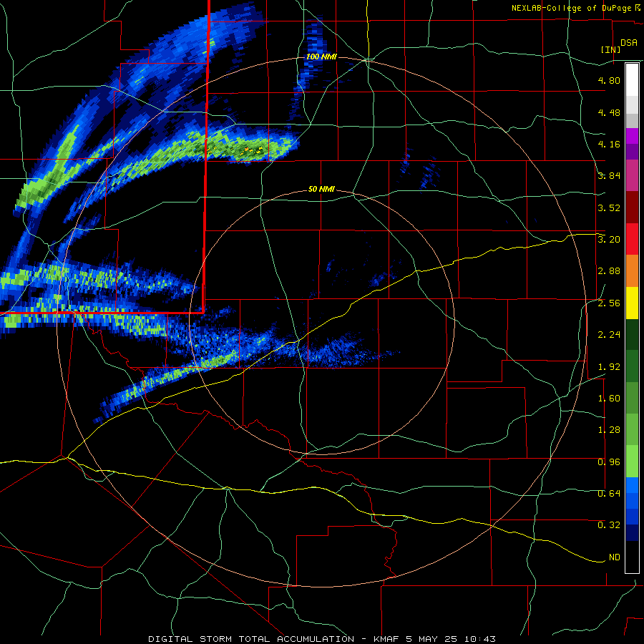The height and width of the screenshot is (644, 644).
Task: Pick the dark purple swatch below 4.16
Action: (x=632, y=152)
